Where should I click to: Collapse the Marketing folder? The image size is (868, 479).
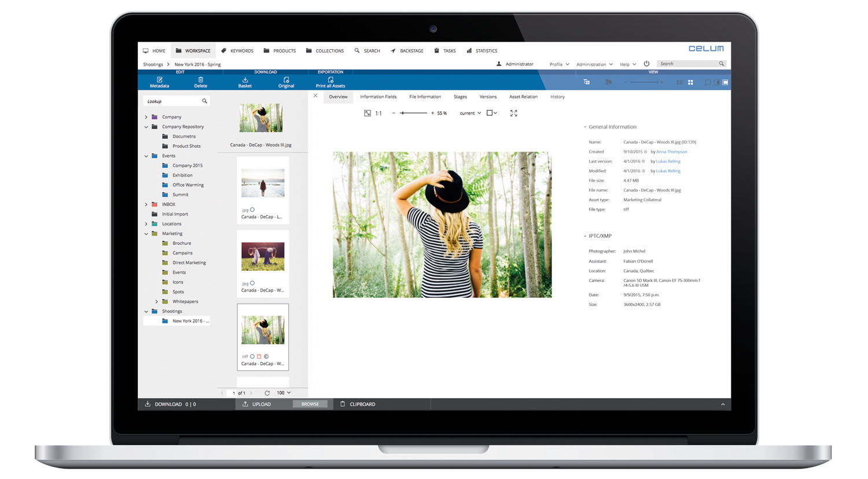click(x=146, y=234)
